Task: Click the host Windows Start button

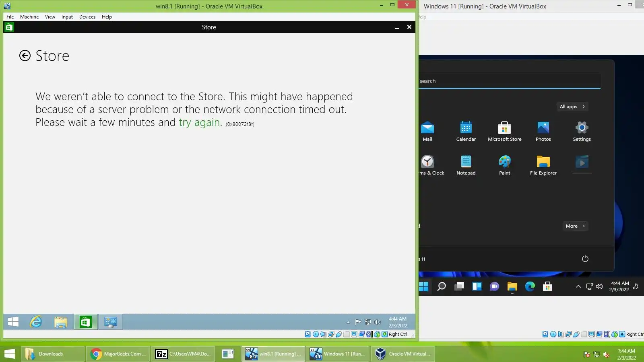Action: click(9, 354)
